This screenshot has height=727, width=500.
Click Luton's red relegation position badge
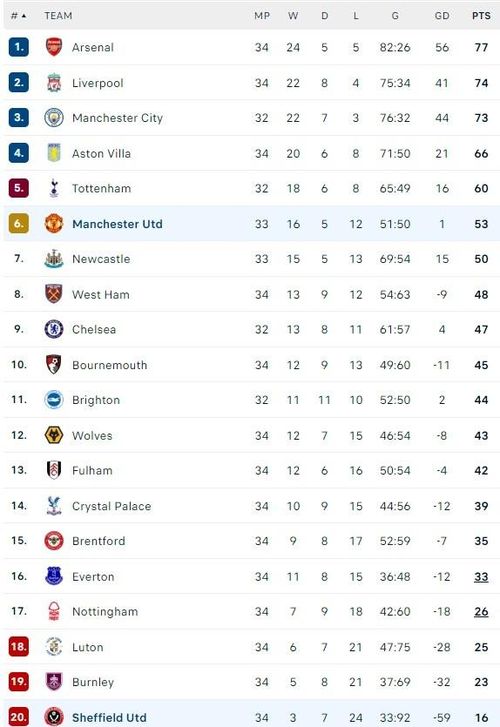[x=19, y=646]
